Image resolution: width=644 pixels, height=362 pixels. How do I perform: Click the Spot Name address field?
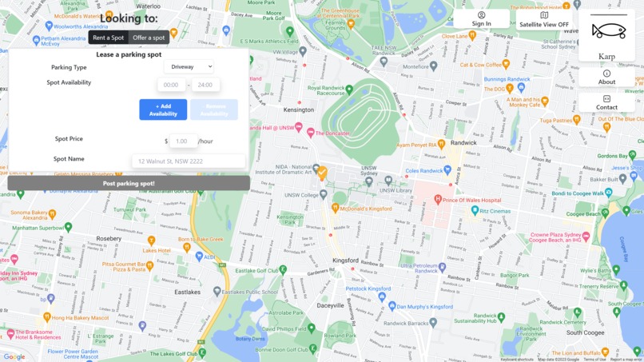click(189, 161)
